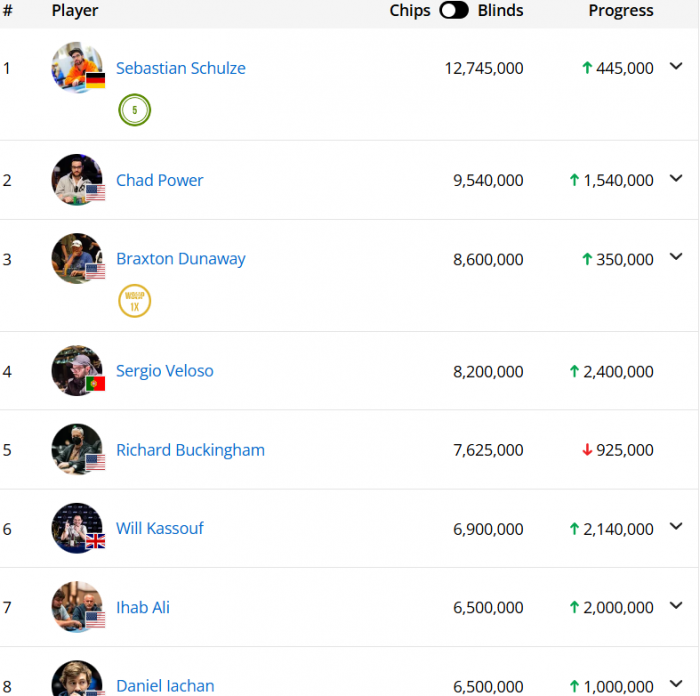Image resolution: width=700 pixels, height=696 pixels.
Task: Click Sergio Veloso's green up arrow
Action: tap(575, 371)
